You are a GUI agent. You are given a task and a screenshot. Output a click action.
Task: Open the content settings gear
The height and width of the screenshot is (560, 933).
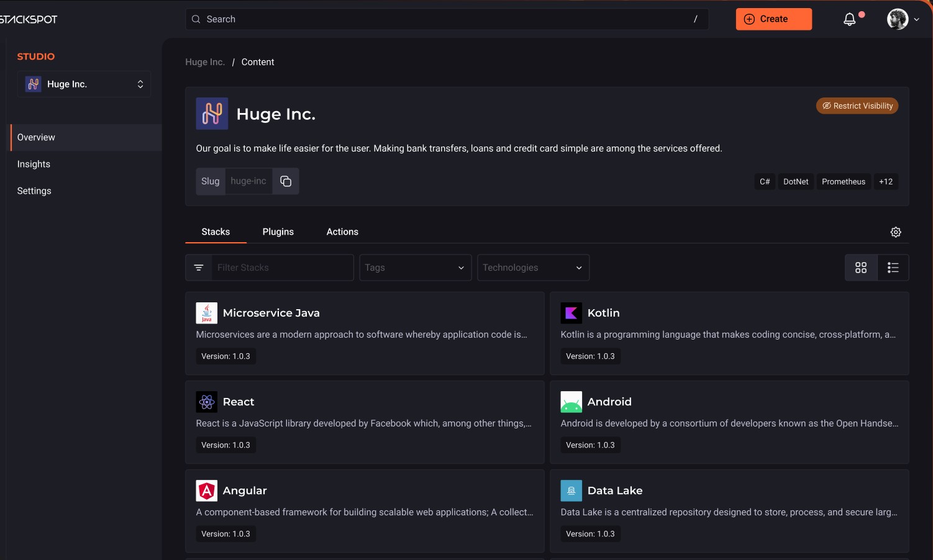896,232
